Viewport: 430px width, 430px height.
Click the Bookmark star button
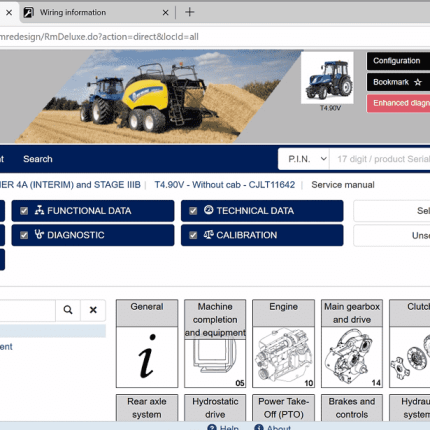[x=398, y=82]
